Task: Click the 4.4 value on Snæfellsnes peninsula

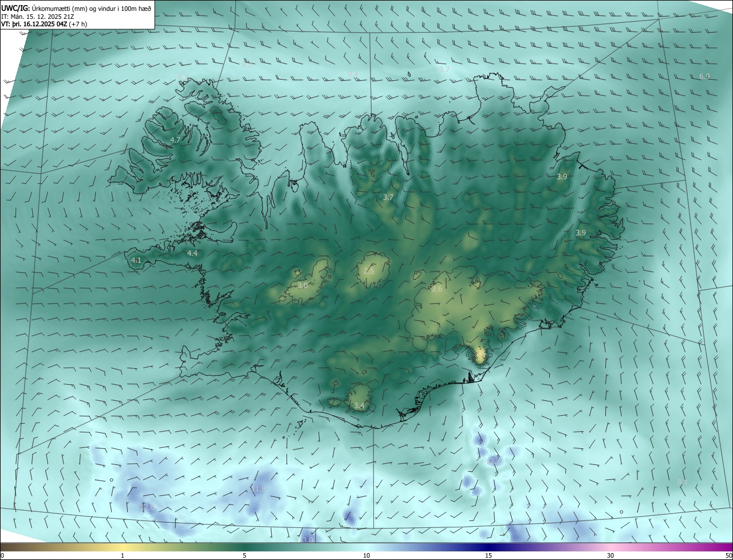Action: pyautogui.click(x=192, y=253)
